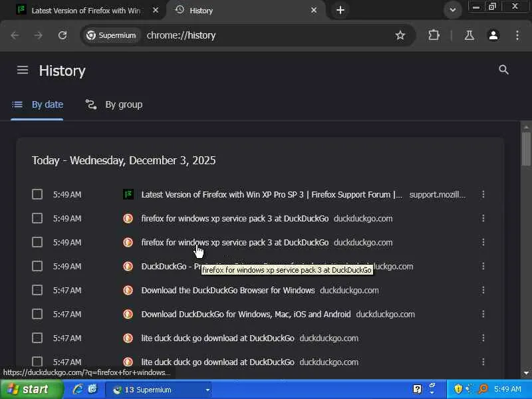The width and height of the screenshot is (532, 399).
Task: Open actions menu for DuckDuckGo 5:49 AM entry
Action: coord(483,267)
